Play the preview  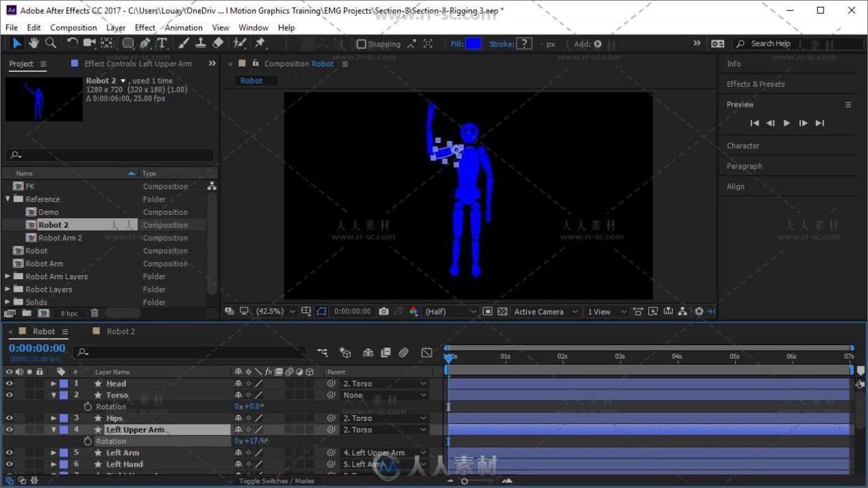[x=786, y=123]
